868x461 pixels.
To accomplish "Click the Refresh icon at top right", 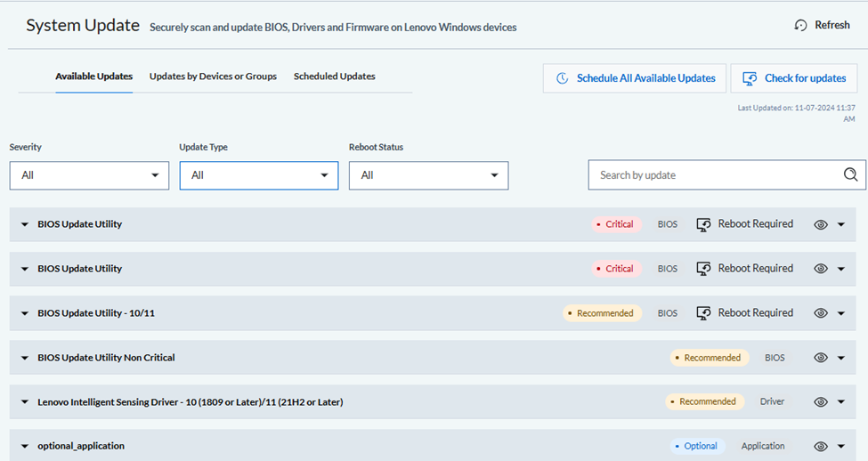I will pos(800,25).
